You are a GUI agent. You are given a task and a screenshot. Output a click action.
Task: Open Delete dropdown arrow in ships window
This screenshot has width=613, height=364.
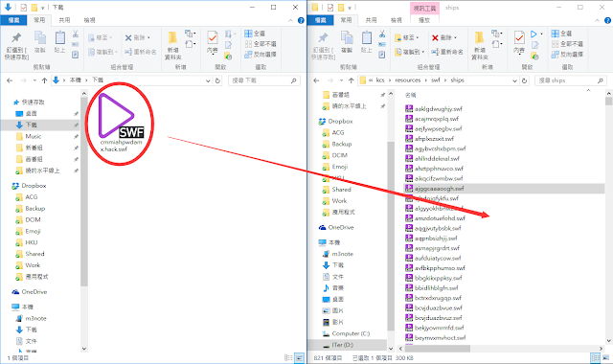coord(456,38)
